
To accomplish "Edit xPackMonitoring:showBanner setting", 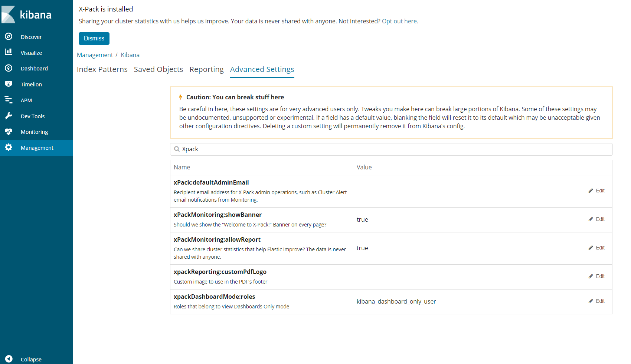I will click(596, 219).
